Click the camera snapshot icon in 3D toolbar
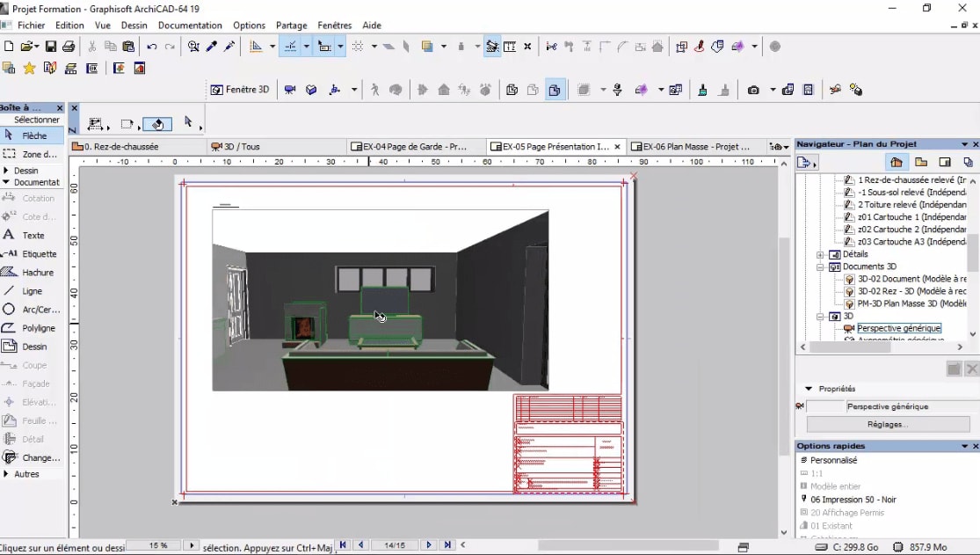The height and width of the screenshot is (555, 980). 753,90
